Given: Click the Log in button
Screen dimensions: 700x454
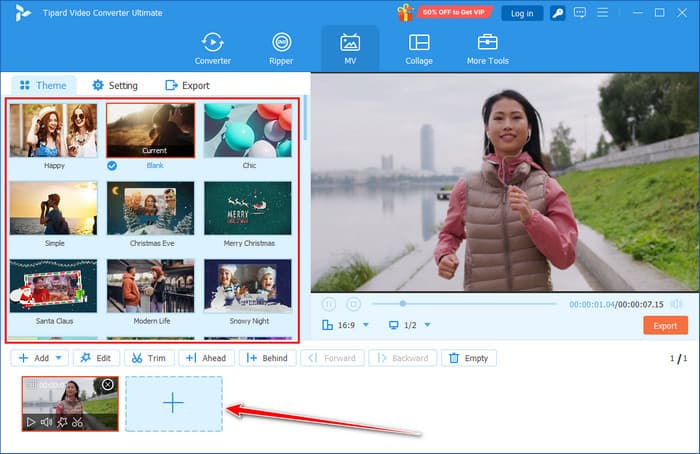Looking at the screenshot, I should coord(522,13).
